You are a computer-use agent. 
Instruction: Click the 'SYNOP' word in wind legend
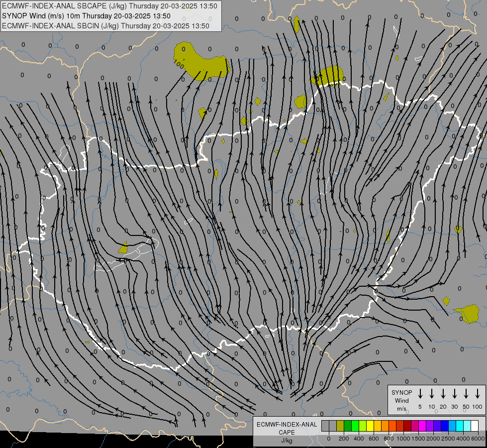401,392
